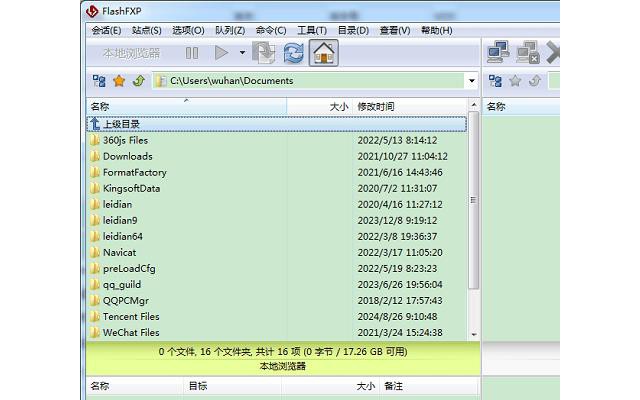Click the right pane grey favorites star
Image resolution: width=640 pixels, height=400 pixels.
[515, 81]
